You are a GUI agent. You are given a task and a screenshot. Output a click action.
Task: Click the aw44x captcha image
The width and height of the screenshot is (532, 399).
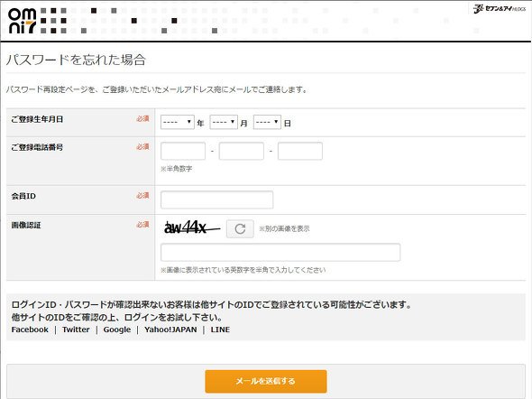(x=192, y=227)
